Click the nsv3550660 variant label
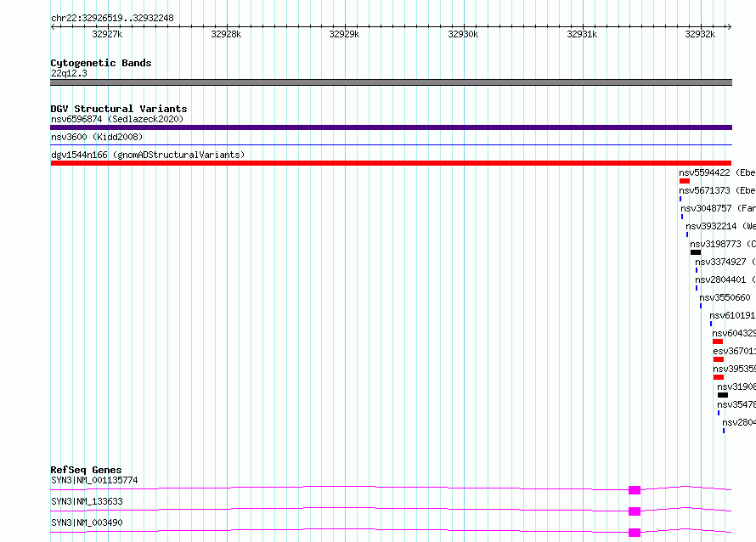Image resolution: width=756 pixels, height=542 pixels. click(x=725, y=297)
